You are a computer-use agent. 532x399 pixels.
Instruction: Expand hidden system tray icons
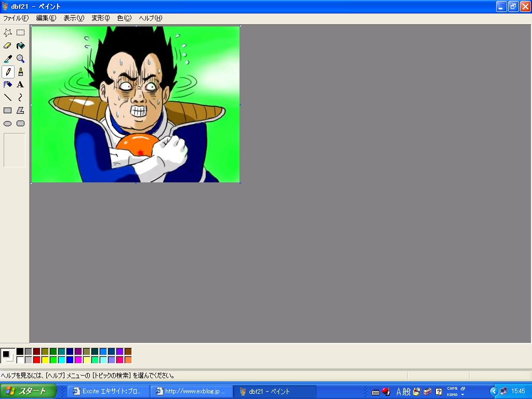pos(494,392)
